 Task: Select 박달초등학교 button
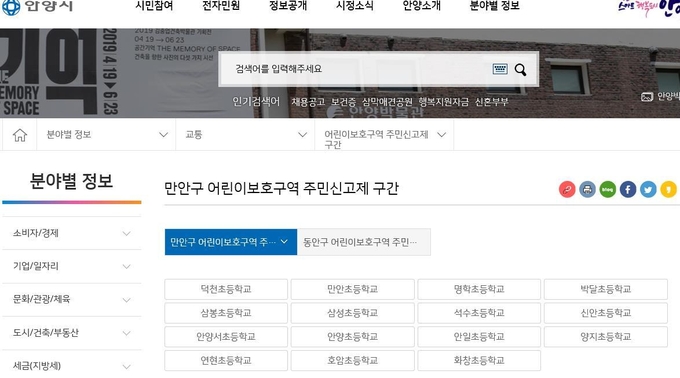pyautogui.click(x=606, y=289)
